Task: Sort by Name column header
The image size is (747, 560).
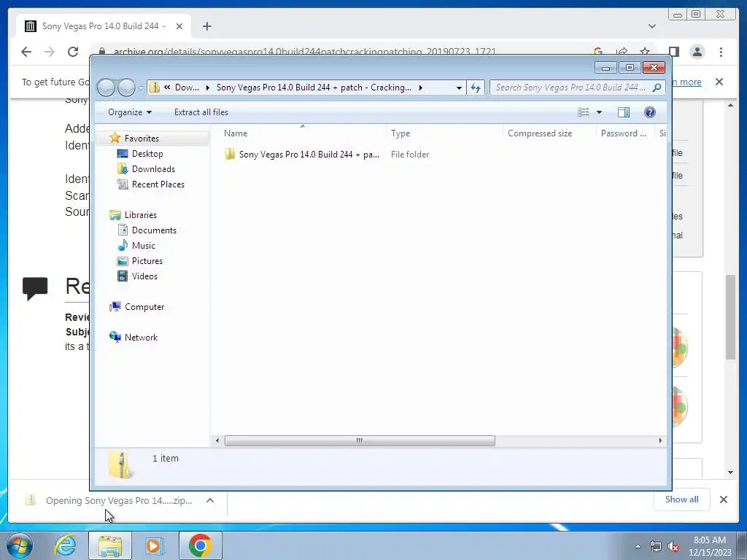Action: pos(303,133)
